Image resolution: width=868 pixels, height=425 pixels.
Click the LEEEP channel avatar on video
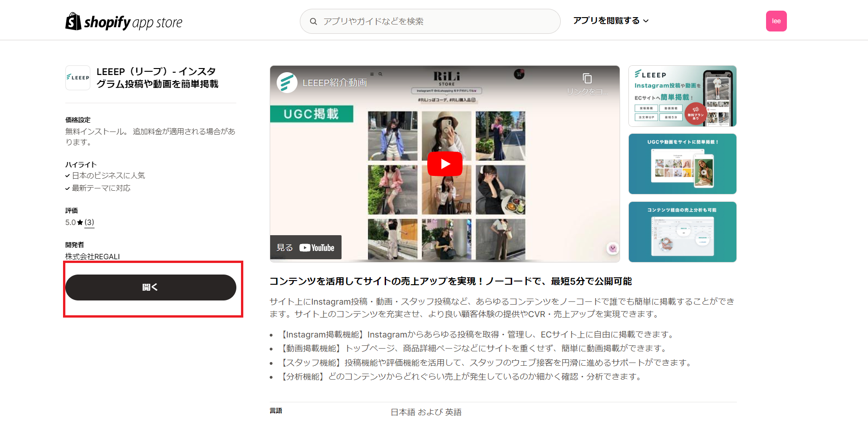tap(287, 83)
